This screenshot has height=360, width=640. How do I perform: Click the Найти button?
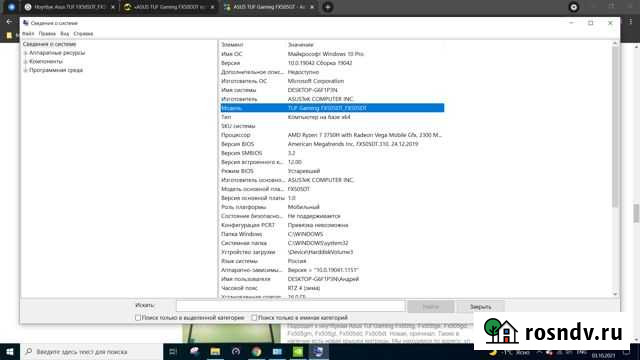[431, 307]
